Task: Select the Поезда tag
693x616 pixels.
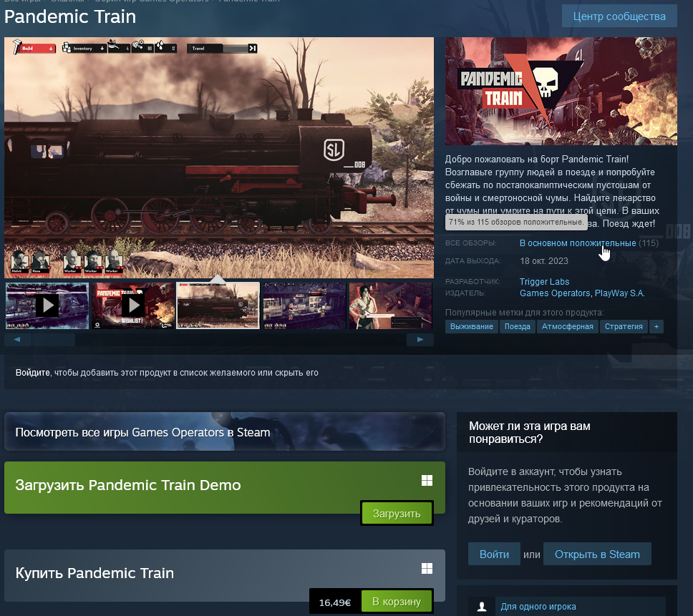Action: (x=517, y=326)
